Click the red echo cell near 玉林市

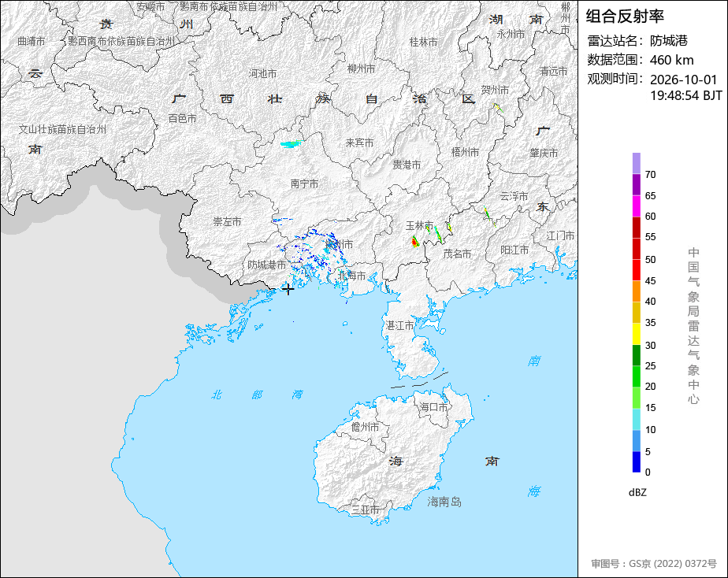pyautogui.click(x=414, y=242)
